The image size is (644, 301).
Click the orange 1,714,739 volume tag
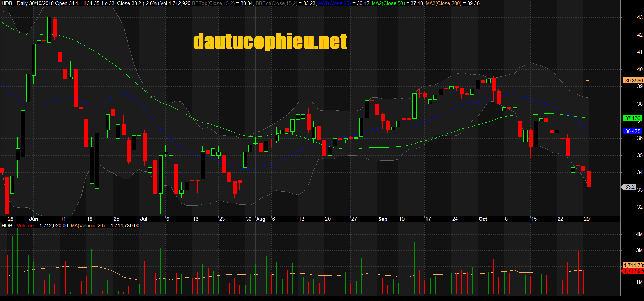[x=633, y=265]
